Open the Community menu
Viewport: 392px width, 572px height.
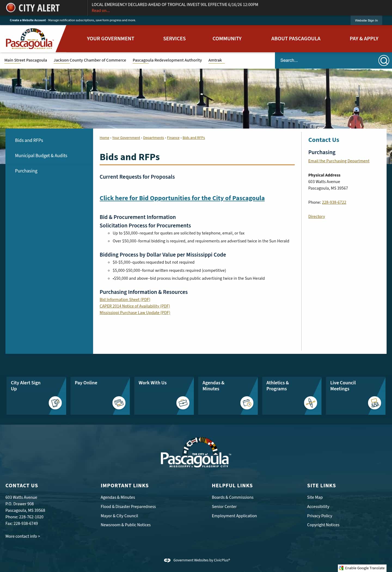pyautogui.click(x=227, y=39)
